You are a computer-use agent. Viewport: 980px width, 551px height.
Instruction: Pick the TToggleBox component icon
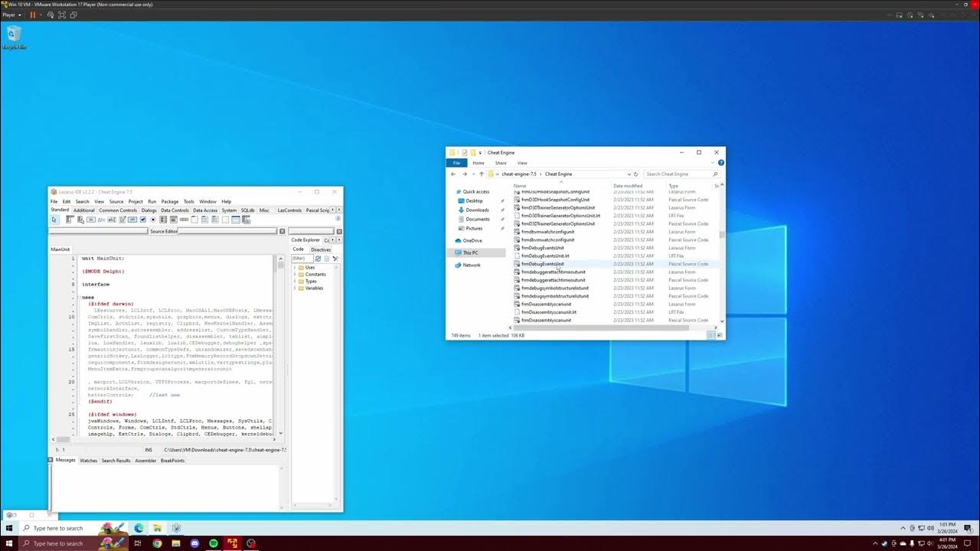[x=132, y=220]
